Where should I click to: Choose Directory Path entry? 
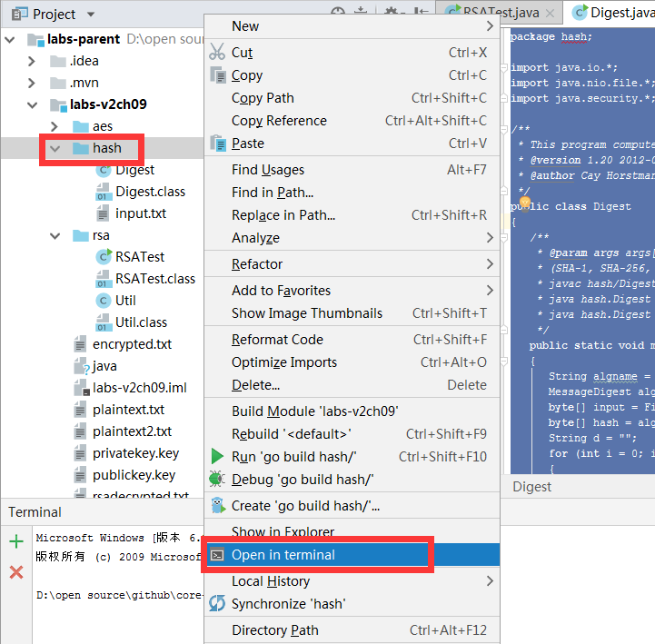tap(352, 629)
